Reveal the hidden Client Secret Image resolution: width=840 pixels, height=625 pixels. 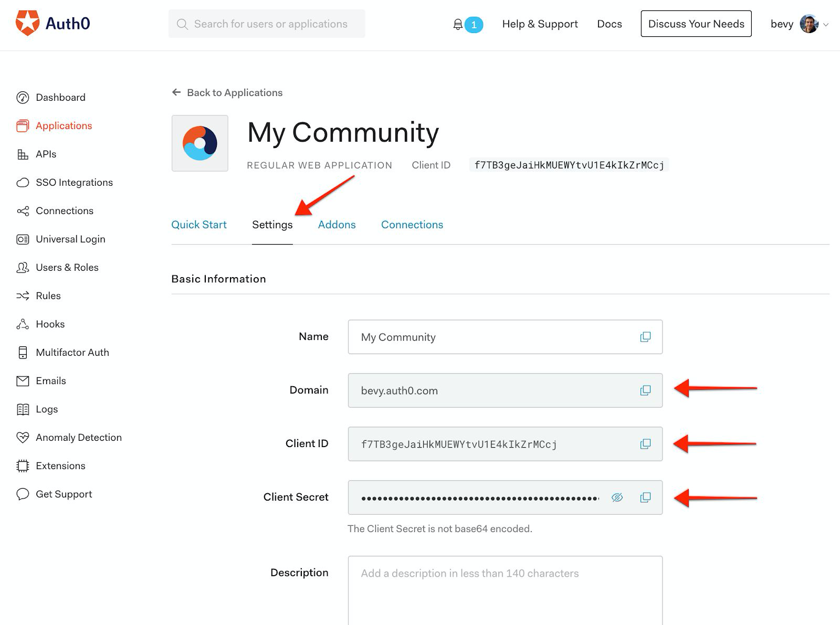(617, 497)
